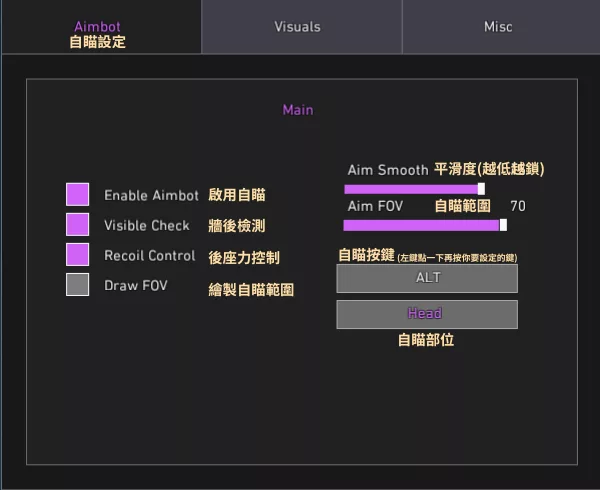Image resolution: width=600 pixels, height=490 pixels.
Task: Click the Visible Check text label
Action: (x=147, y=226)
